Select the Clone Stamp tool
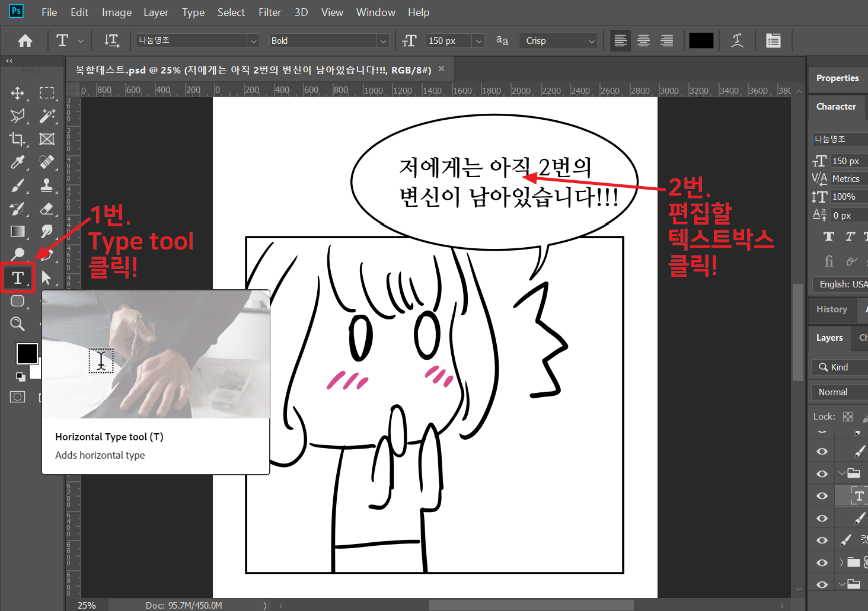868x611 pixels. click(47, 185)
